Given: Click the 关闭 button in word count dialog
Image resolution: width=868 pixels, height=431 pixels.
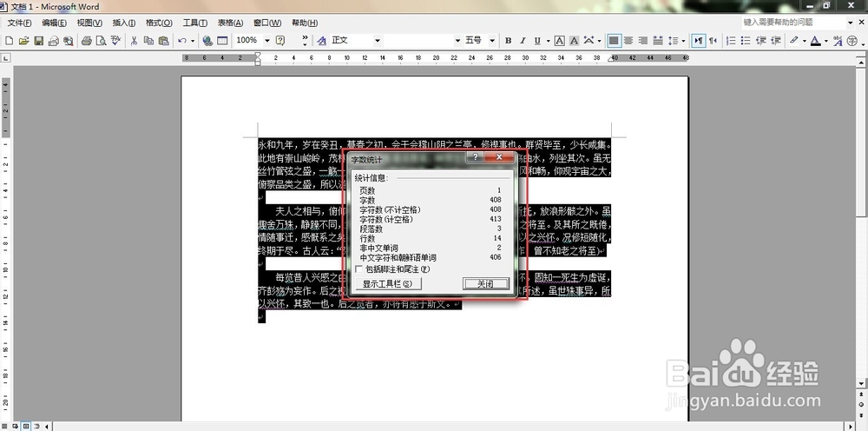Looking at the screenshot, I should [x=485, y=283].
